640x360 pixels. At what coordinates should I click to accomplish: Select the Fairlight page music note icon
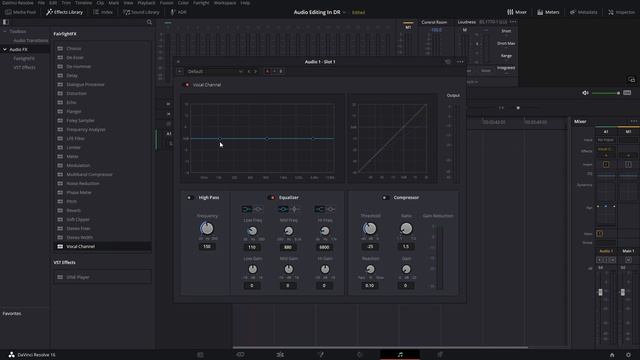click(400, 355)
